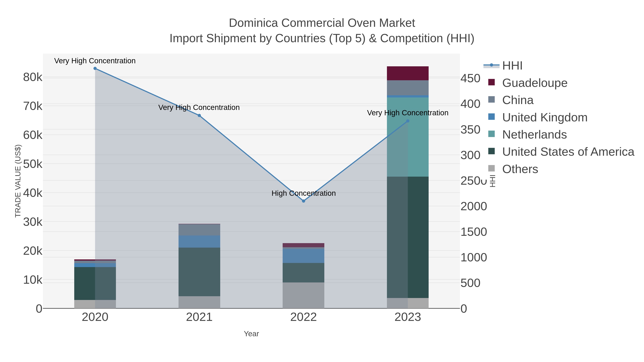Toggle the HHI legend entry
This screenshot has height=362, width=644.
(503, 66)
